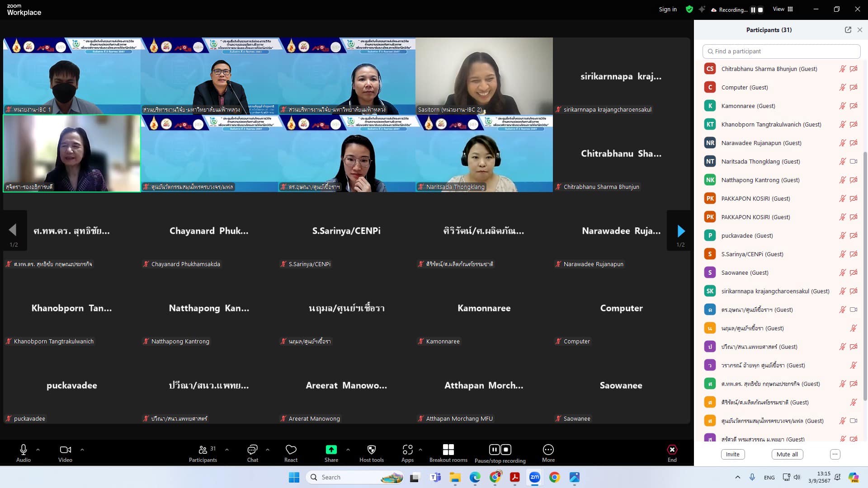The height and width of the screenshot is (488, 868).
Task: Open the Participants panel button
Action: 203,453
